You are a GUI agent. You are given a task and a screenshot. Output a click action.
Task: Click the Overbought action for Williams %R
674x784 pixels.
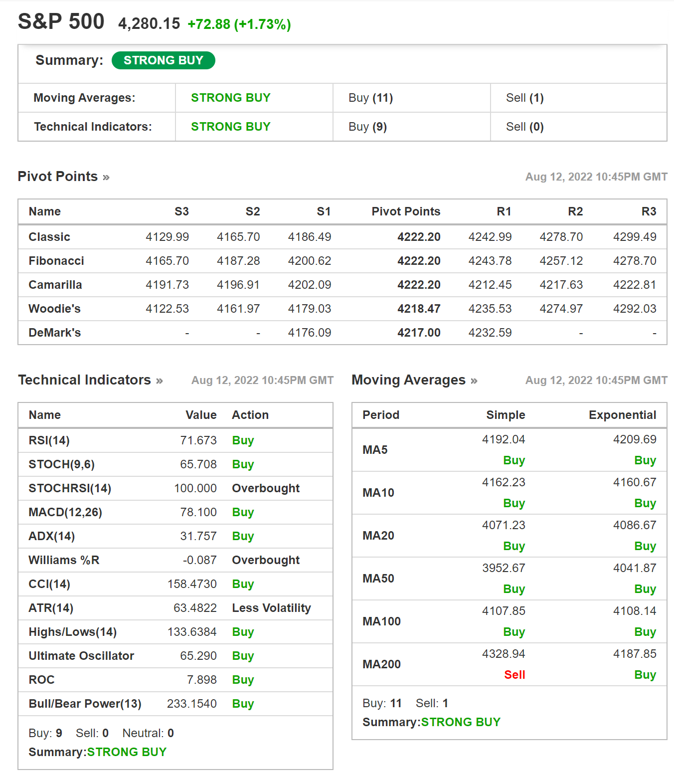pos(266,560)
